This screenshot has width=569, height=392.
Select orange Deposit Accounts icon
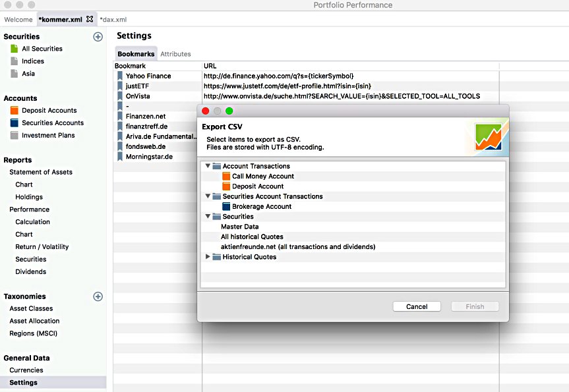[14, 110]
